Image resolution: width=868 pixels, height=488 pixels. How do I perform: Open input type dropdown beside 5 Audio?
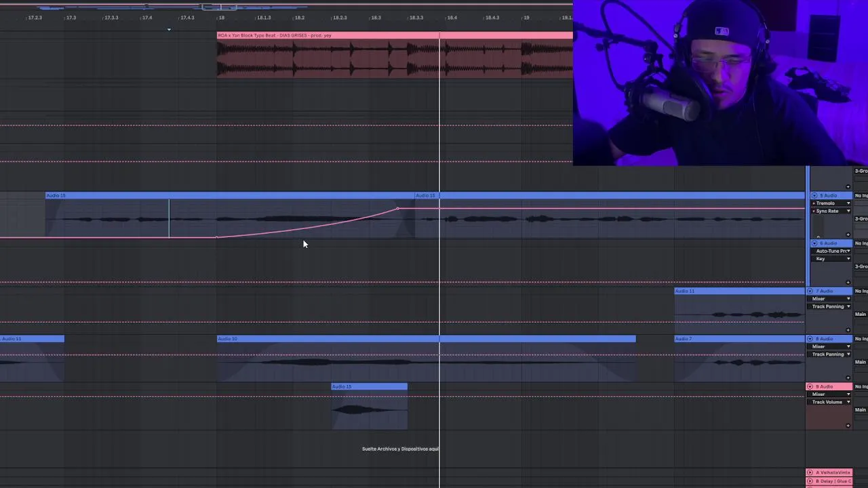coord(861,196)
